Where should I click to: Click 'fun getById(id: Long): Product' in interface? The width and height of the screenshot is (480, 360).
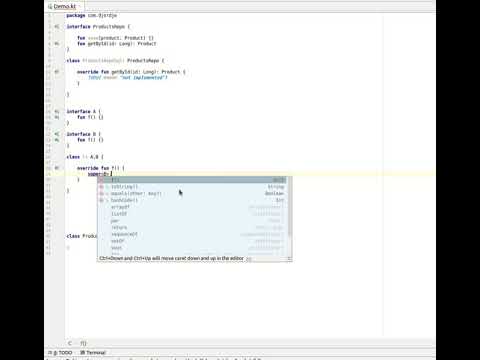point(117,44)
